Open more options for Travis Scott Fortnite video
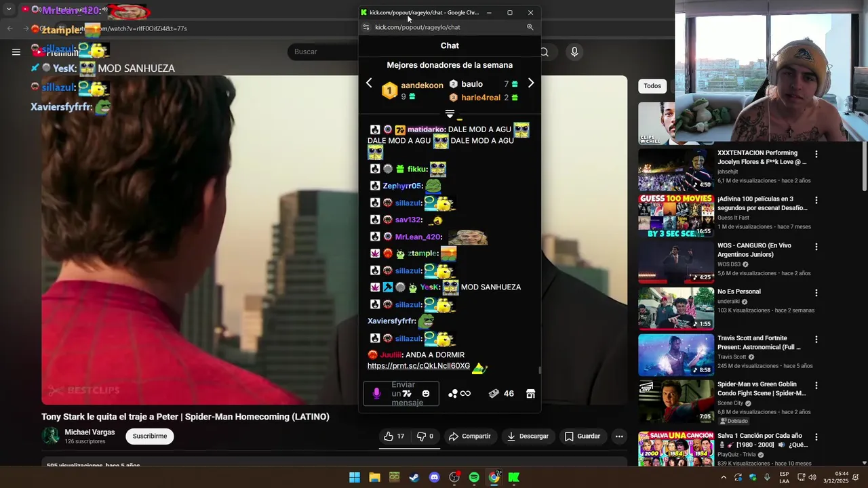 point(816,339)
